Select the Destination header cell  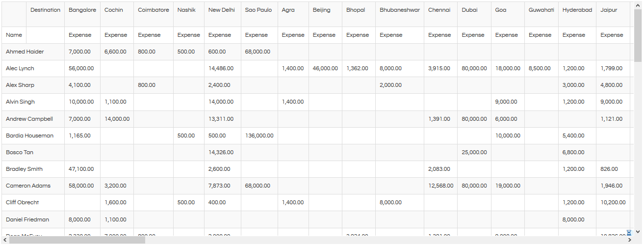click(45, 14)
